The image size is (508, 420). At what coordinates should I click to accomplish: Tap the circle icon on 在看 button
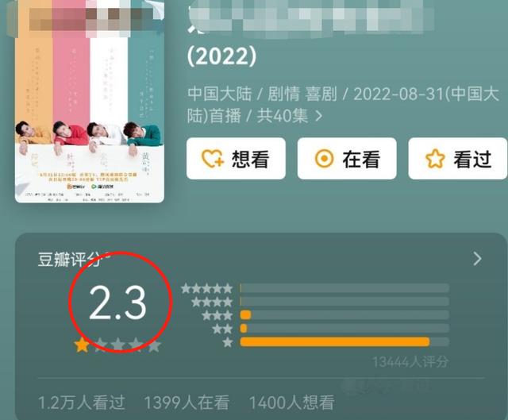[x=324, y=159]
